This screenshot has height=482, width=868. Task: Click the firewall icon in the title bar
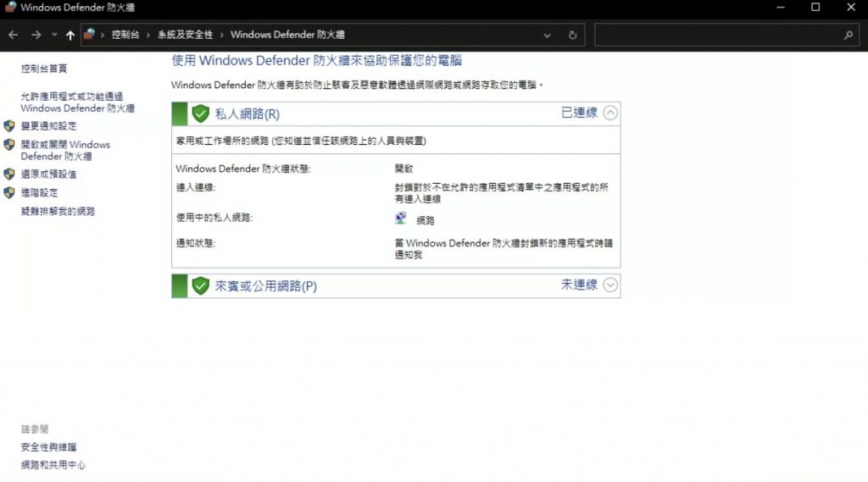point(10,7)
